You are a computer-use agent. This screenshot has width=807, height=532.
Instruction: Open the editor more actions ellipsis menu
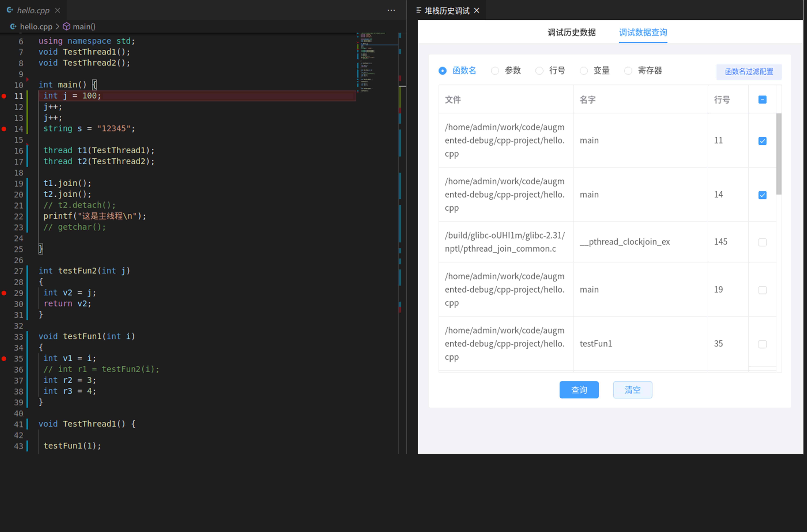(391, 11)
